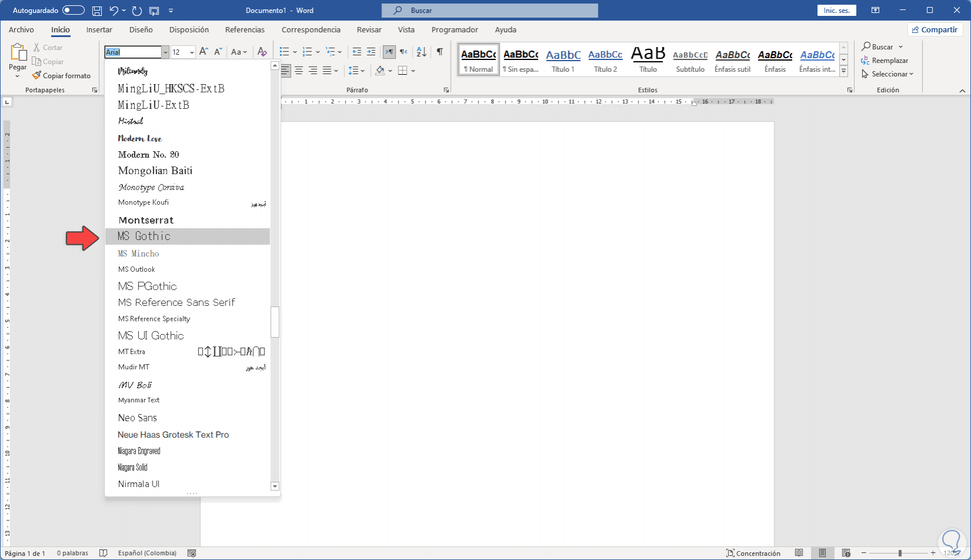This screenshot has width=971, height=560.
Task: Decrease the paragraph indent
Action: [x=357, y=52]
